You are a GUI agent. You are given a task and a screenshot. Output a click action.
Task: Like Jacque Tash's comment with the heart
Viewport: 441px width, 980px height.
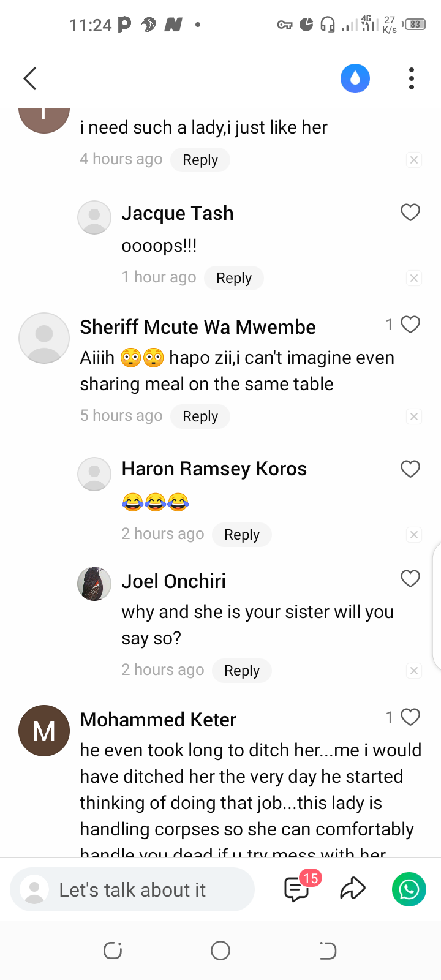pos(410,213)
